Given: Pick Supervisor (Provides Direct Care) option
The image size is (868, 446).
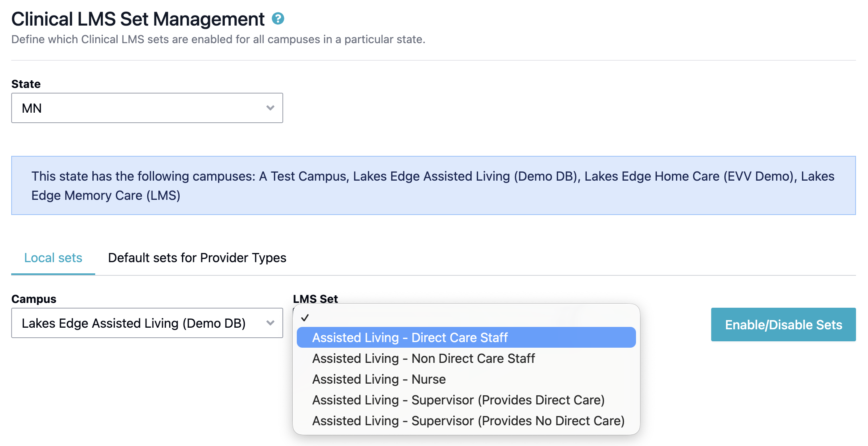Looking at the screenshot, I should point(458,400).
